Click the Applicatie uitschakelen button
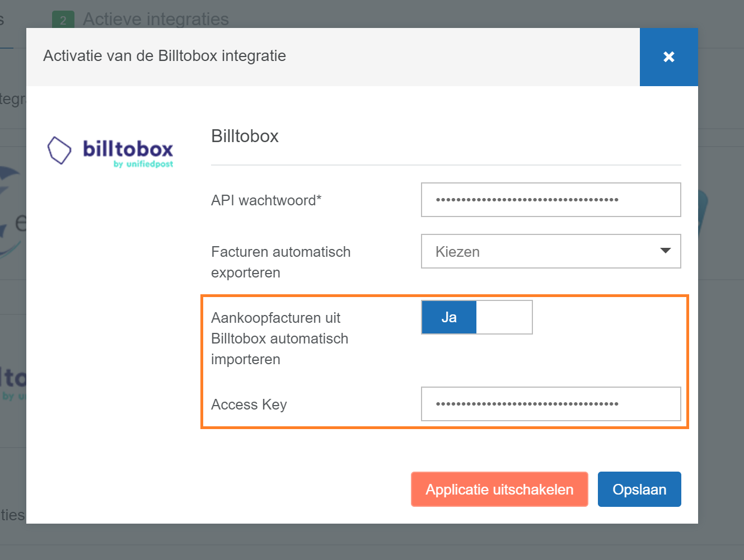The width and height of the screenshot is (744, 560). click(499, 490)
